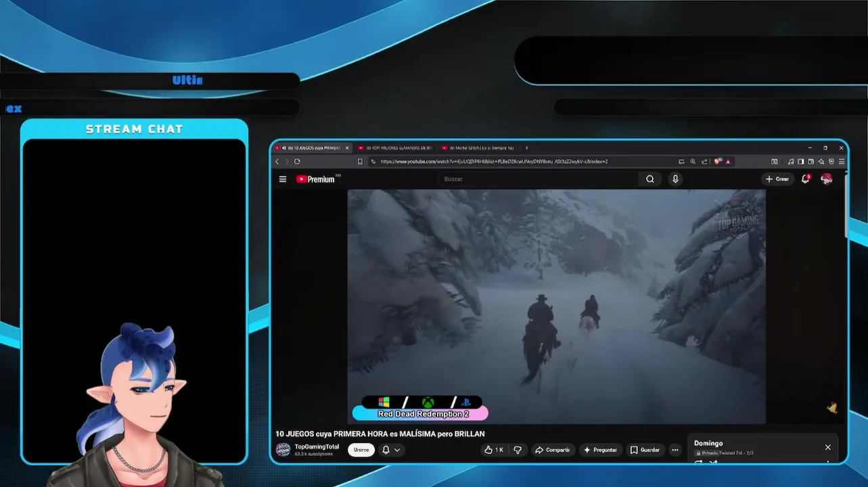
Task: Open the more actions three-dot menu
Action: [675, 450]
